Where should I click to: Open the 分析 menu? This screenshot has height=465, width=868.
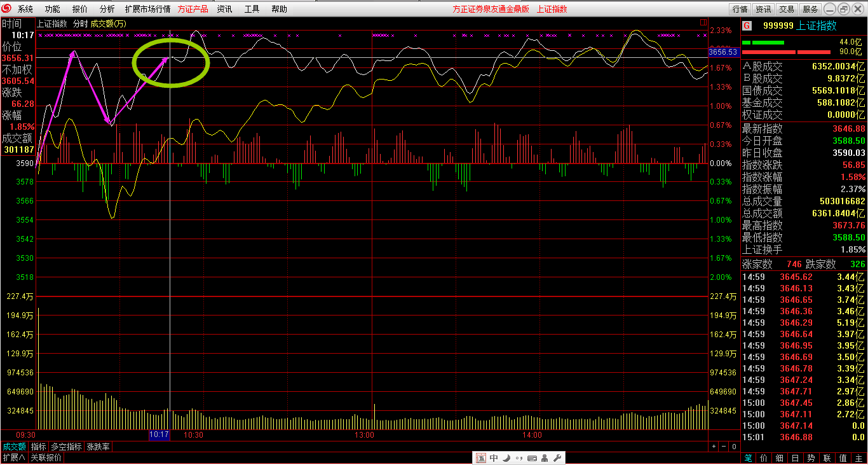(x=107, y=9)
